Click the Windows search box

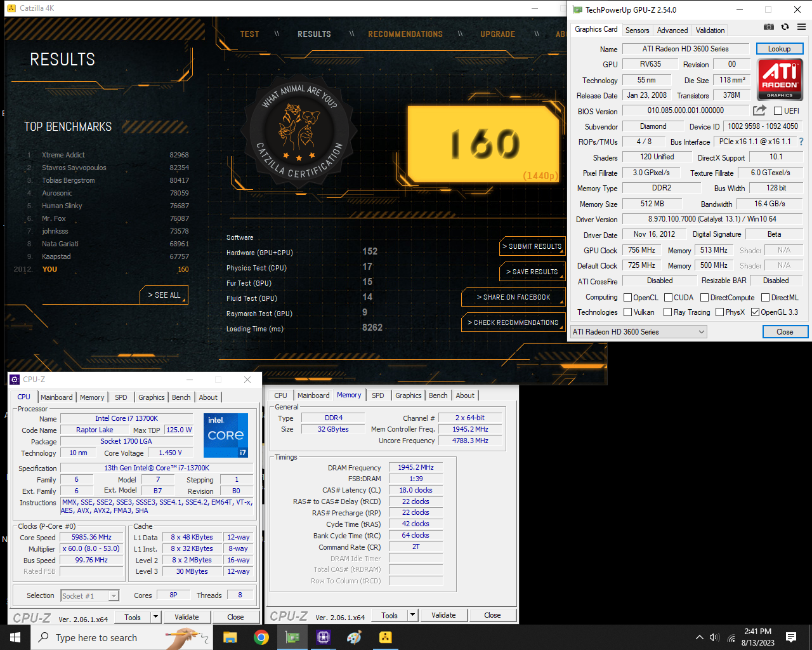(121, 637)
